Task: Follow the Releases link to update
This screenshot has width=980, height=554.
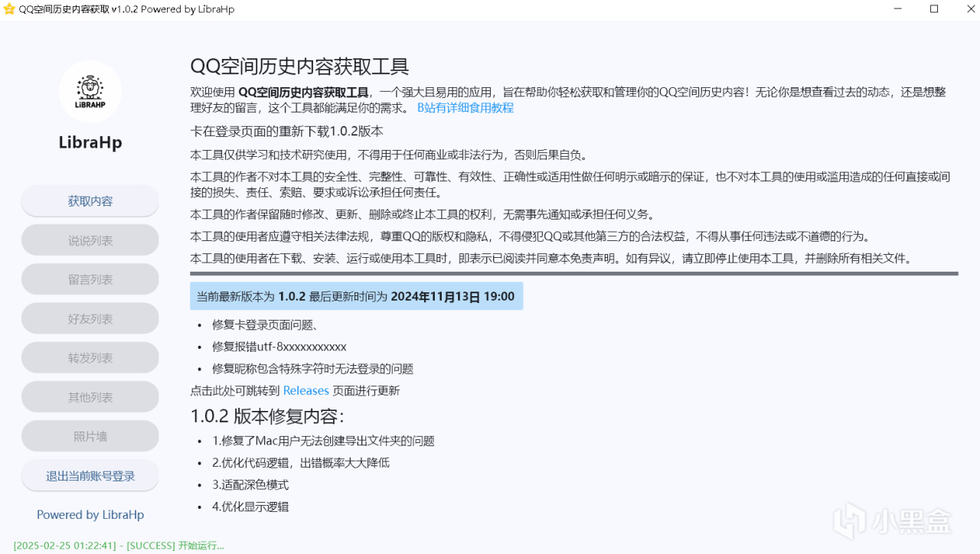Action: pos(305,390)
